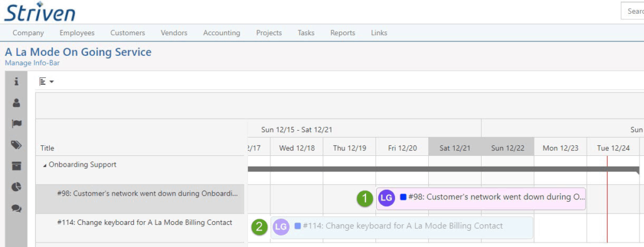This screenshot has width=644, height=247.
Task: Click light blue status square on #114 bar
Action: tap(297, 226)
